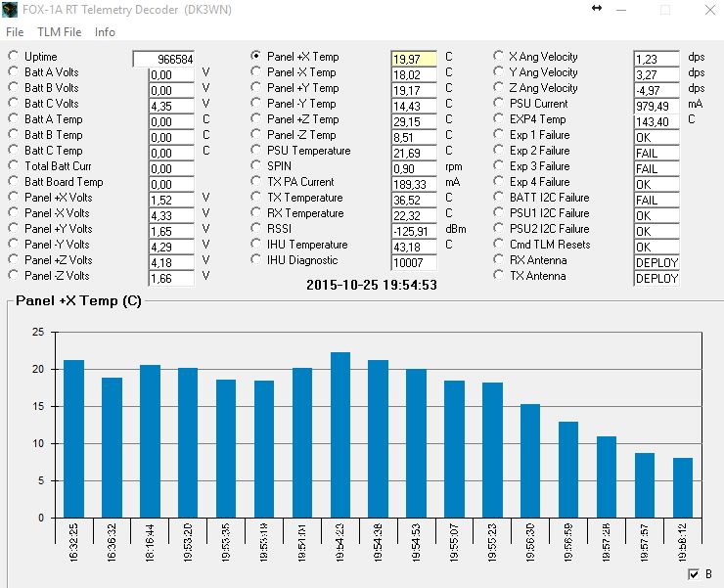
Task: Select the TX Antenna radio button
Action: point(498,275)
